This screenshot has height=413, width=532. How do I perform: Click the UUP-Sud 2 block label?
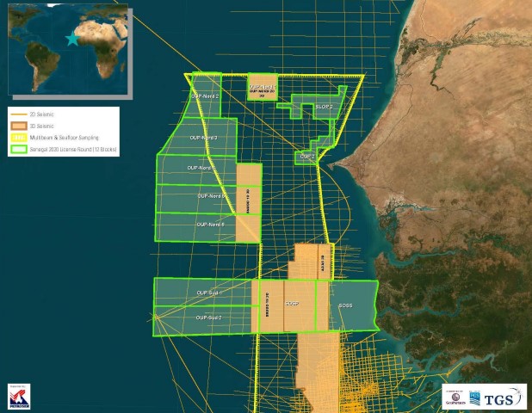pos(209,317)
